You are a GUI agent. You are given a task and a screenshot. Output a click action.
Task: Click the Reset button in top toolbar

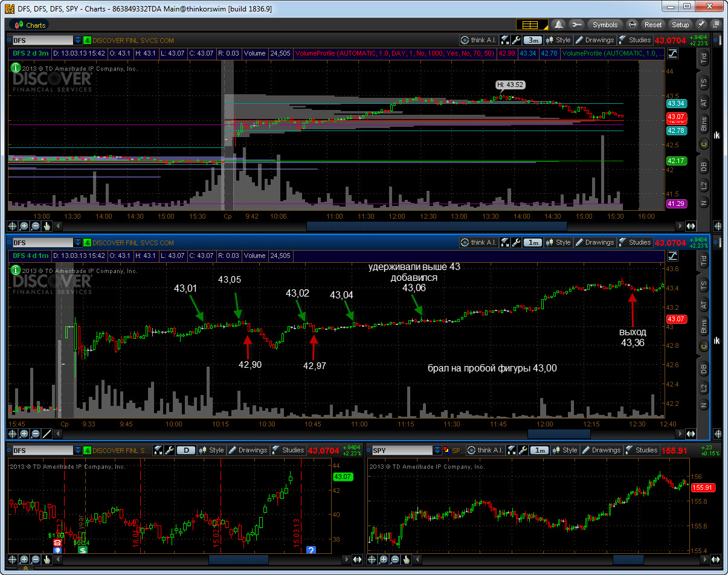(x=653, y=25)
